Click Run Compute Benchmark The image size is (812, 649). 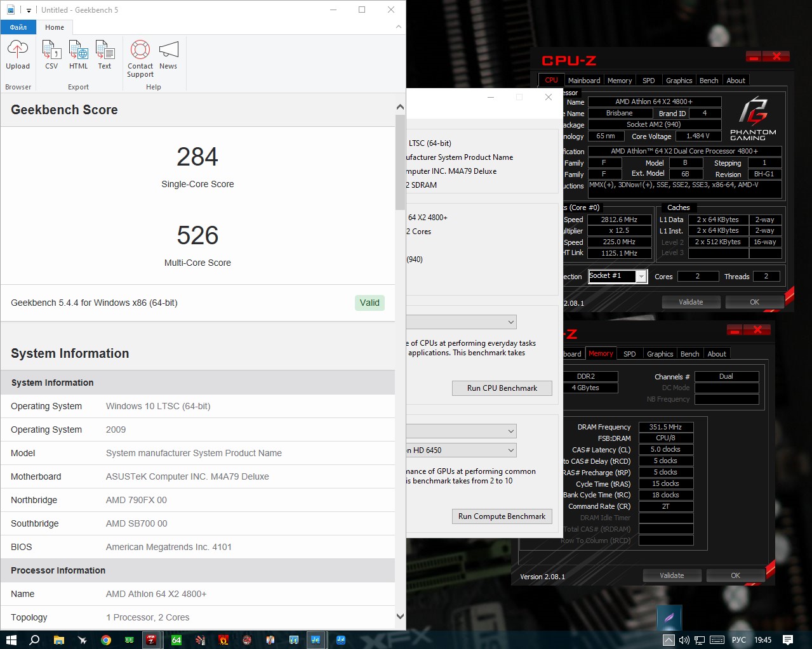(502, 516)
